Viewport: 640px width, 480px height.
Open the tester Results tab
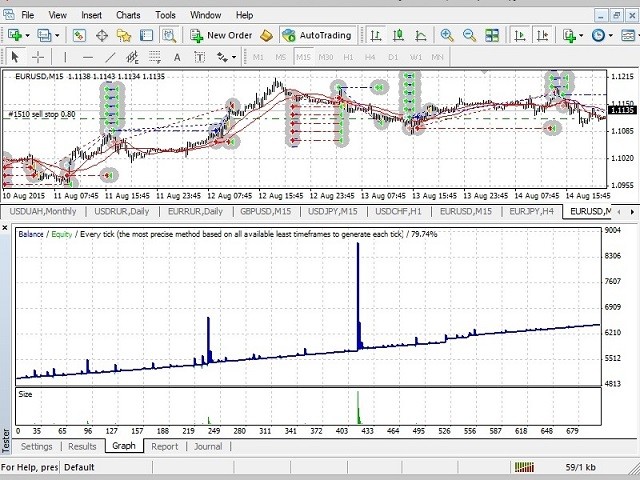[82, 447]
